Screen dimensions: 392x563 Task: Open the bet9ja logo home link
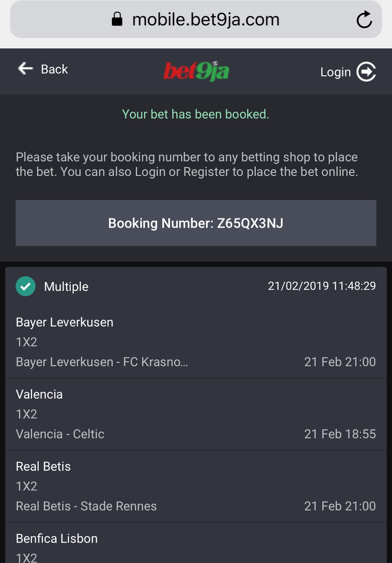point(196,71)
